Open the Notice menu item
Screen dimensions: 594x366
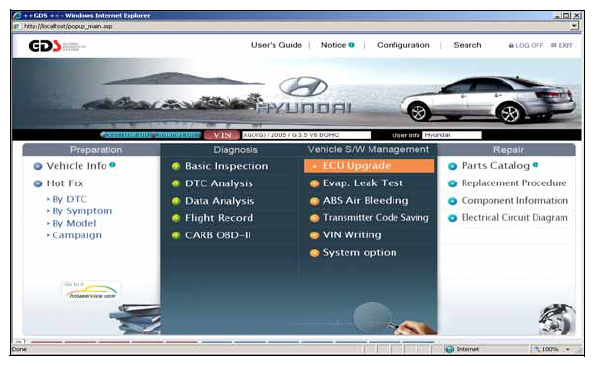[x=333, y=45]
